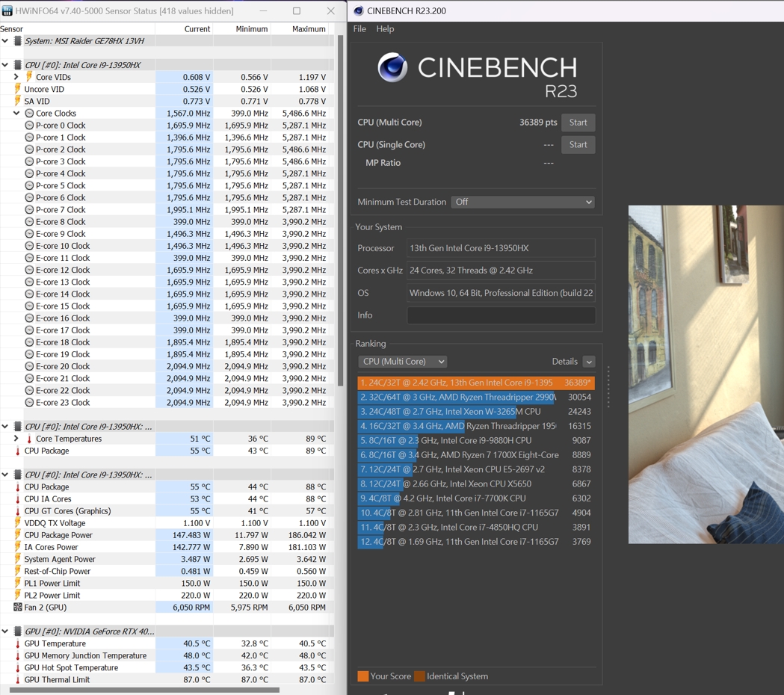Open the Minimum Test Duration dropdown
784x695 pixels.
tap(522, 202)
